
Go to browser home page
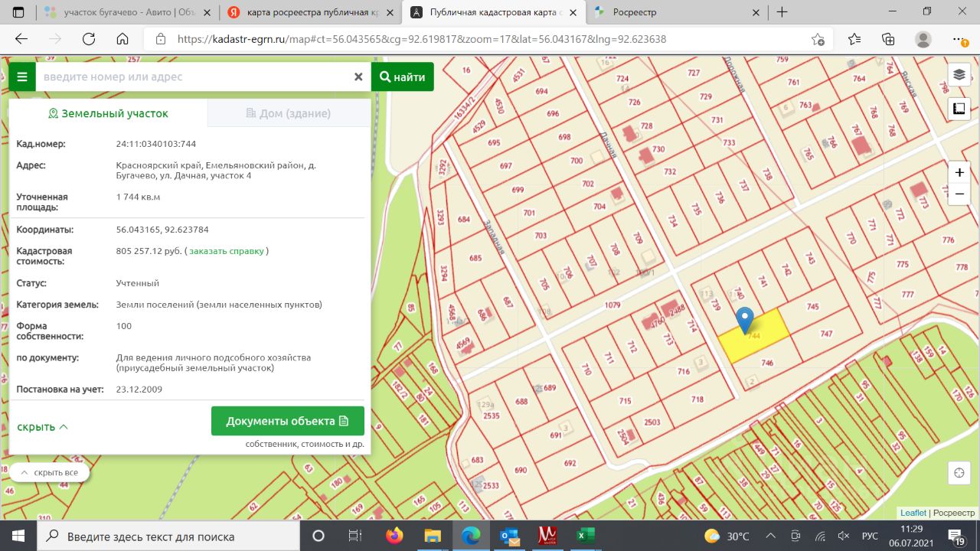[122, 39]
